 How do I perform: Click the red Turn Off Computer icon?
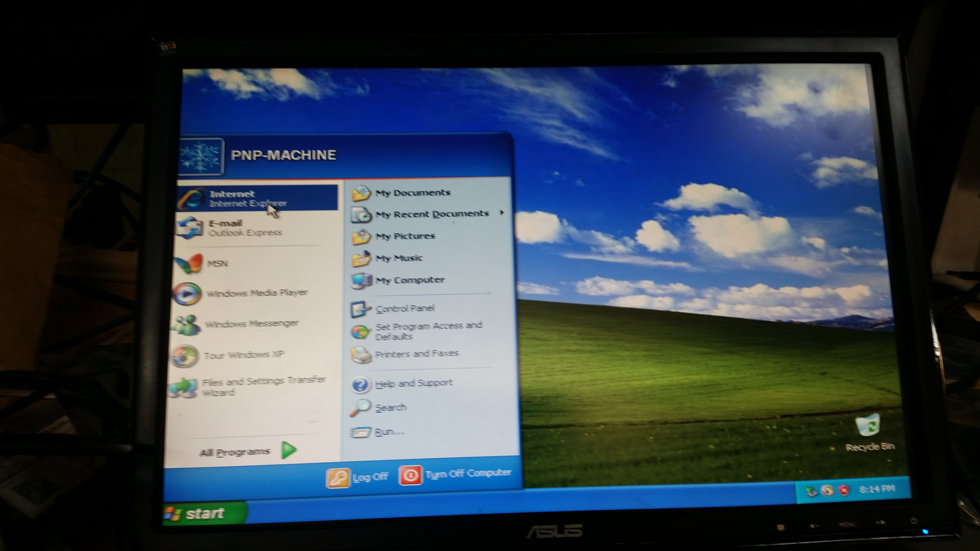pyautogui.click(x=410, y=475)
